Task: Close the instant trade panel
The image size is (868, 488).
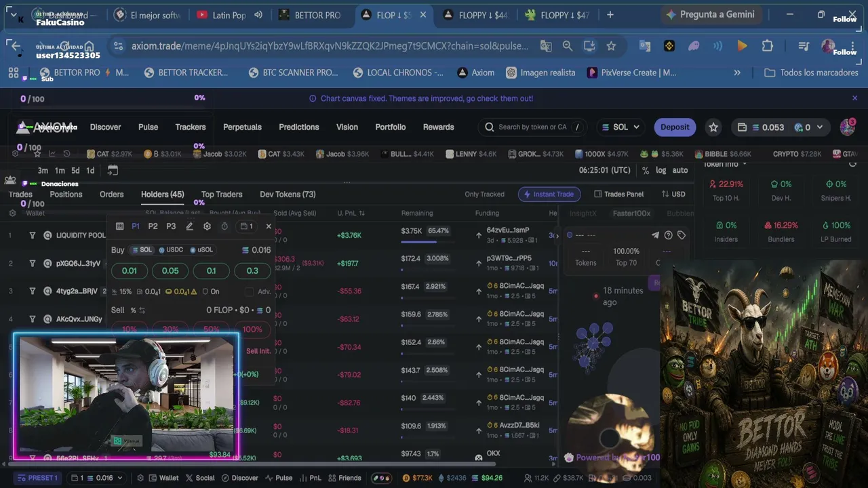Action: [x=269, y=226]
